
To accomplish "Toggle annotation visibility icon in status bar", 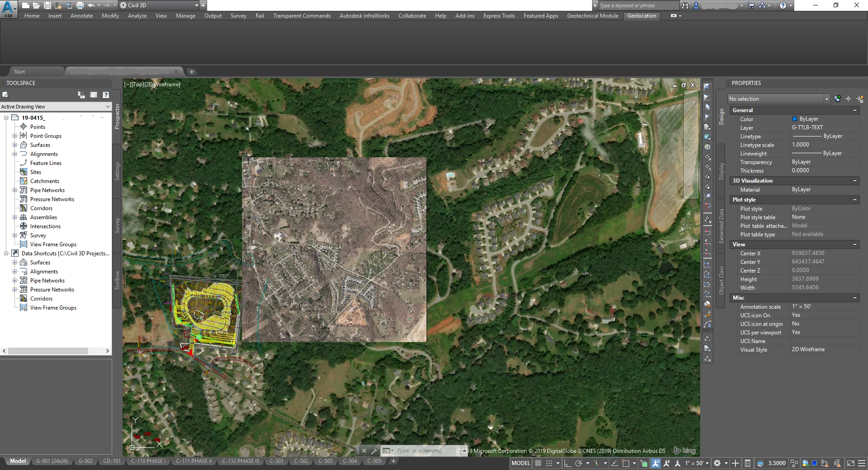I will point(656,463).
